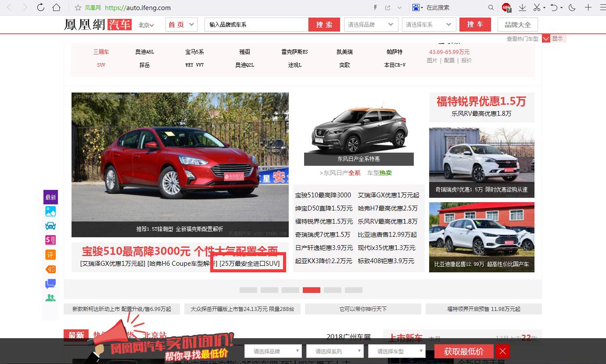Viewport: 606px width, 364px height.
Task: Click the red 搜车 button
Action: pos(475,25)
